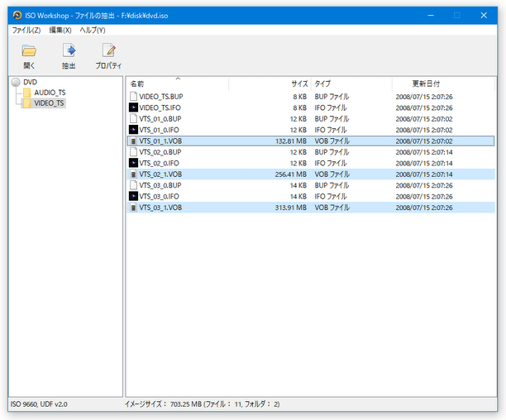
Task: Click the VTS_01_1.VOB file icon
Action: (133, 141)
